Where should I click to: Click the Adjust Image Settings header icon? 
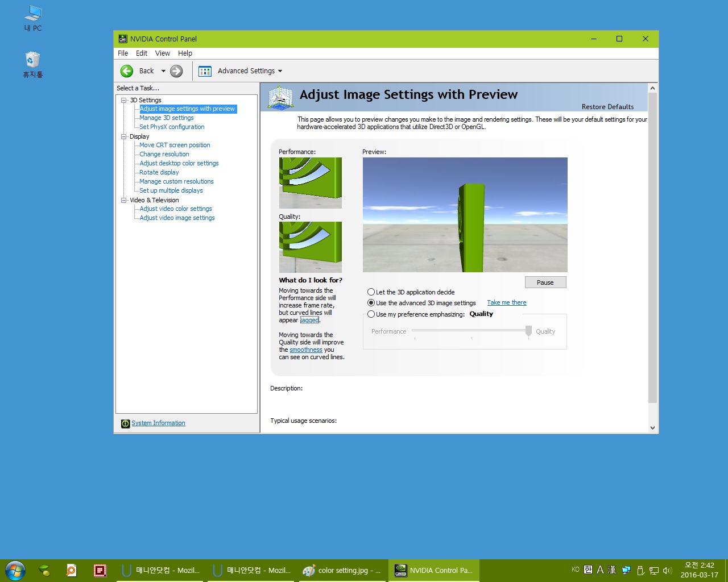point(280,98)
